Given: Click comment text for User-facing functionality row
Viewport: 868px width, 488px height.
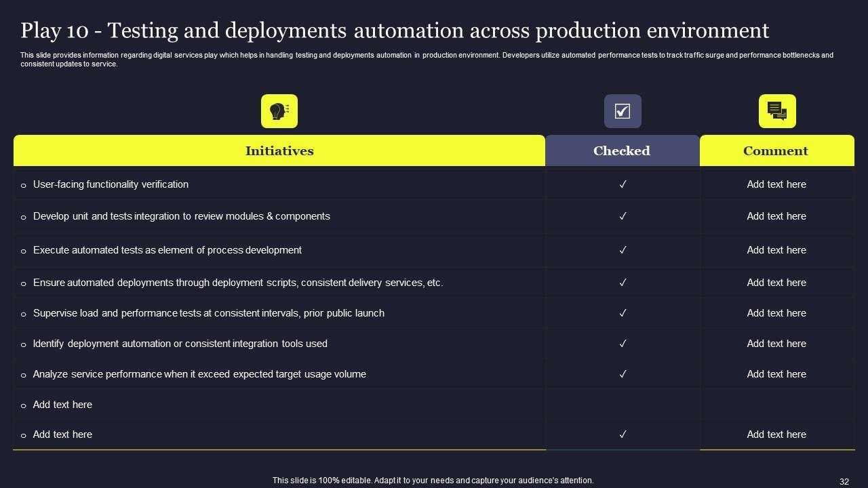Looking at the screenshot, I should (776, 184).
